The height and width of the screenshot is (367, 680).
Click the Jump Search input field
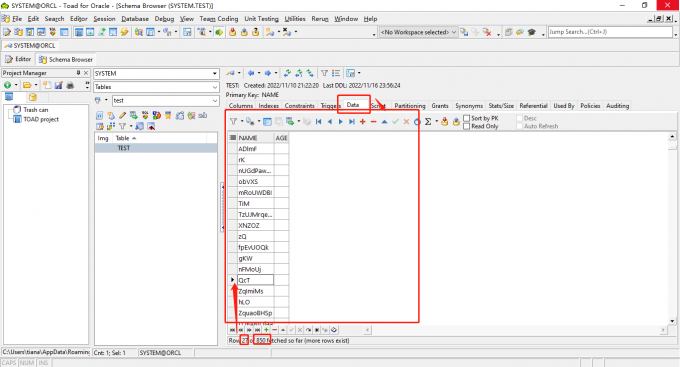[610, 32]
